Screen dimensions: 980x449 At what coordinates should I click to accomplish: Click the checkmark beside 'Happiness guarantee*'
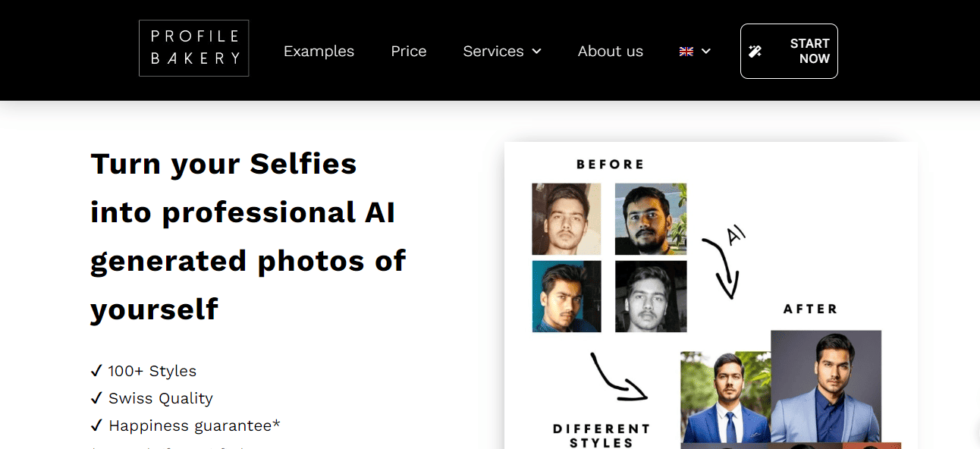[96, 425]
